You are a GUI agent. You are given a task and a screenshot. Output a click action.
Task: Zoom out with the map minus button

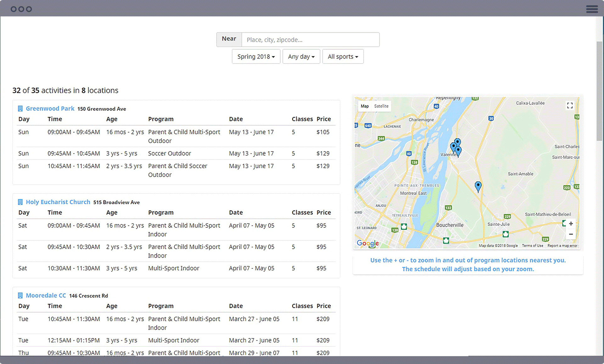[571, 234]
